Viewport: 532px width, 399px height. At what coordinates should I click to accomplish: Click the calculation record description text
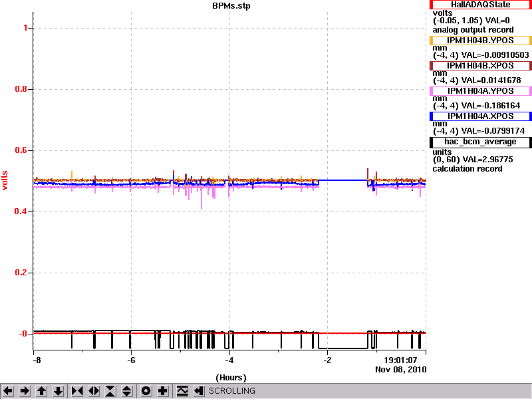click(x=467, y=169)
